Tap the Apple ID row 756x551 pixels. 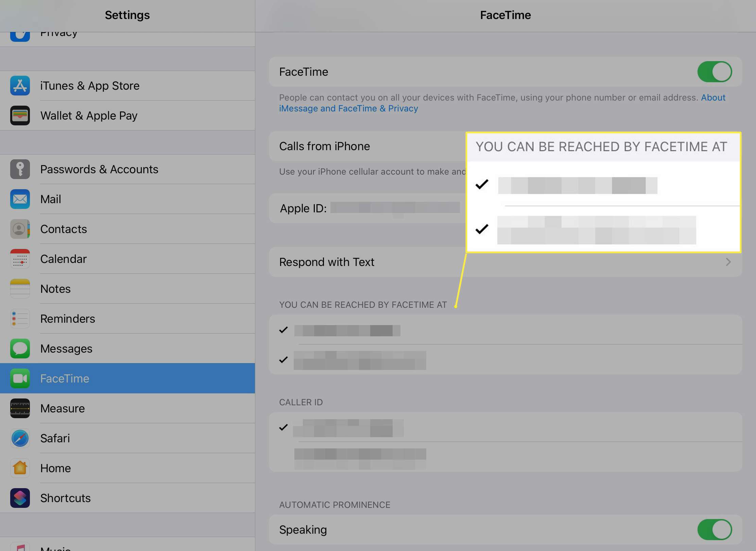point(367,208)
